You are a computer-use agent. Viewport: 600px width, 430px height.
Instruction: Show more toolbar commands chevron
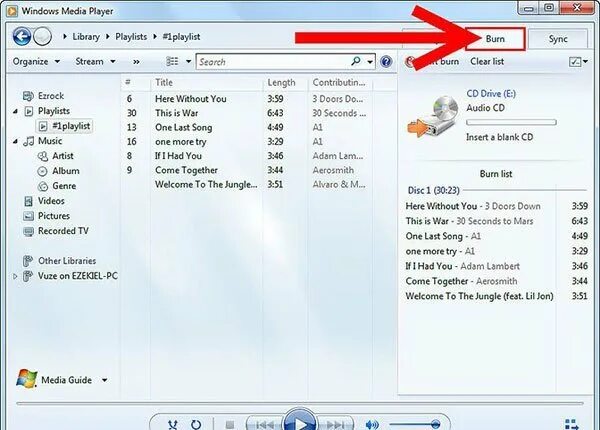[x=136, y=62]
